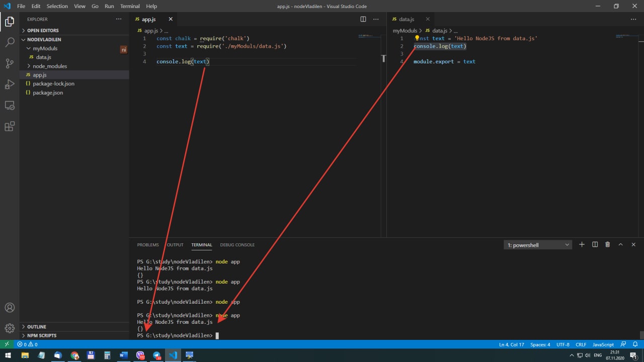This screenshot has width=644, height=362.
Task: Open the Run and Debug view
Action: point(10,84)
